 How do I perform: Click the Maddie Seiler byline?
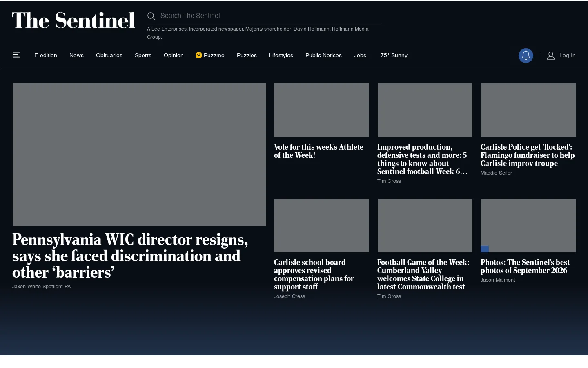pos(496,173)
